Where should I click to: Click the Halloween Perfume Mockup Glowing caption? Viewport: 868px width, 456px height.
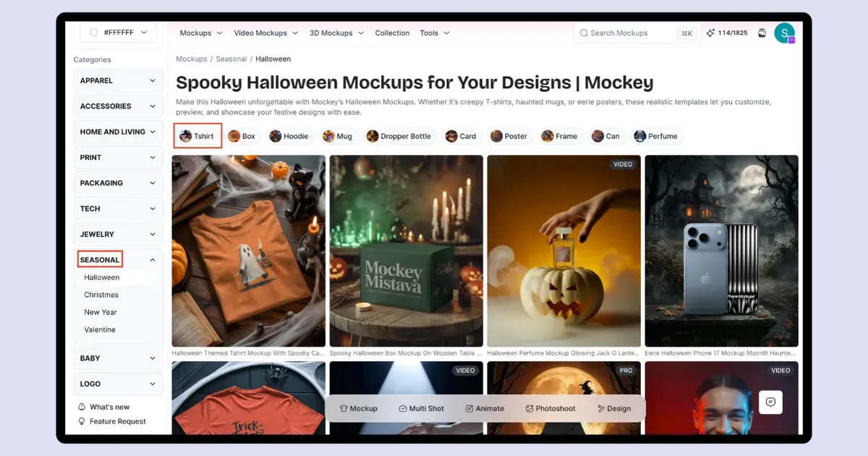[564, 353]
